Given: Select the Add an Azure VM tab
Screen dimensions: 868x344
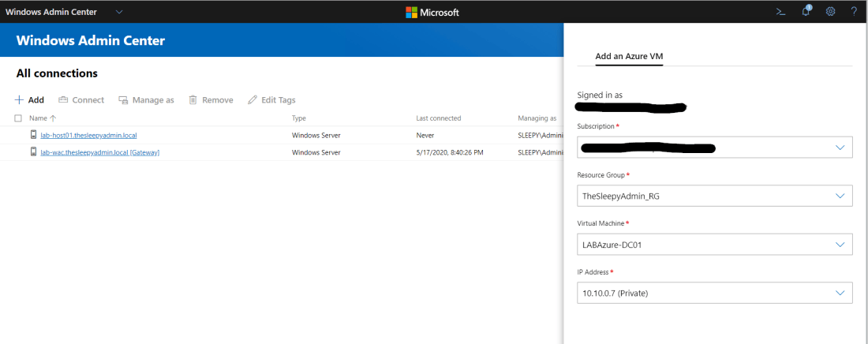Looking at the screenshot, I should click(629, 56).
